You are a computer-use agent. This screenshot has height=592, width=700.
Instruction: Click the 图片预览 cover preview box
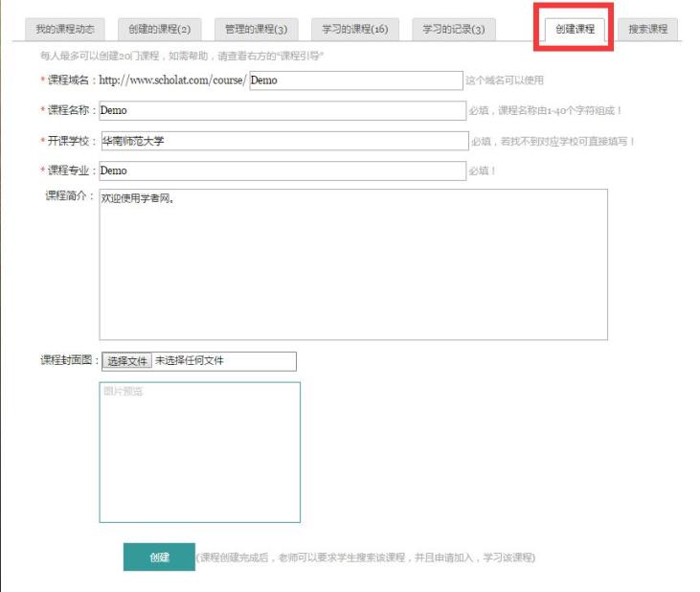pyautogui.click(x=199, y=452)
